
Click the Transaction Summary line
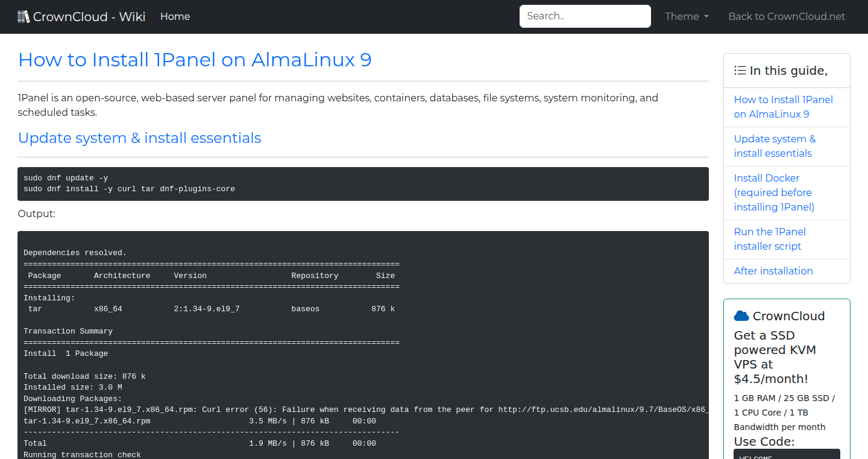pos(68,331)
